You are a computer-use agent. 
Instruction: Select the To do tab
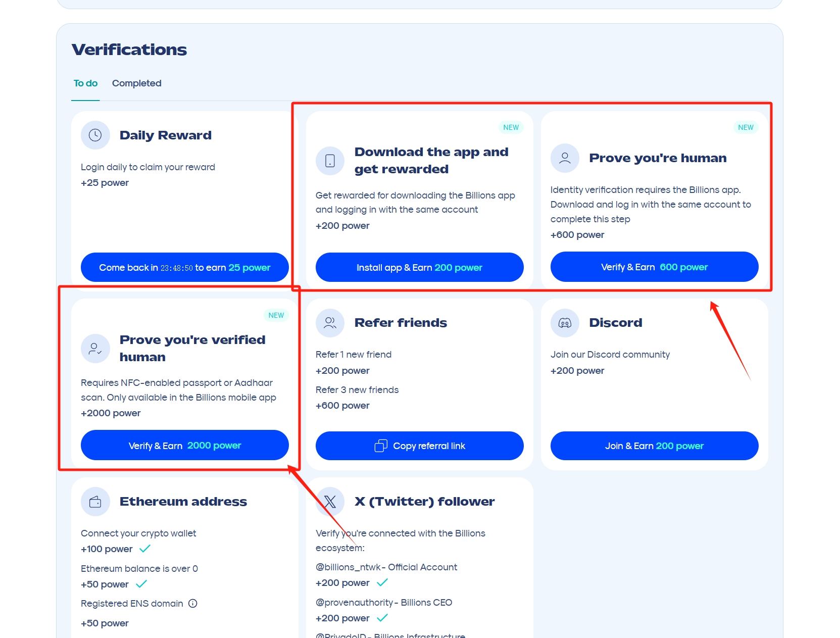click(85, 83)
